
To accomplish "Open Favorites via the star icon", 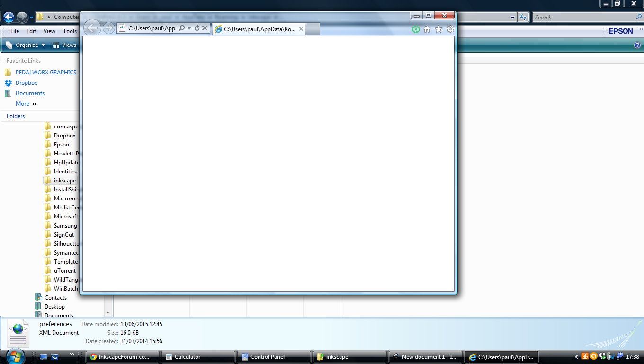I will tap(438, 29).
